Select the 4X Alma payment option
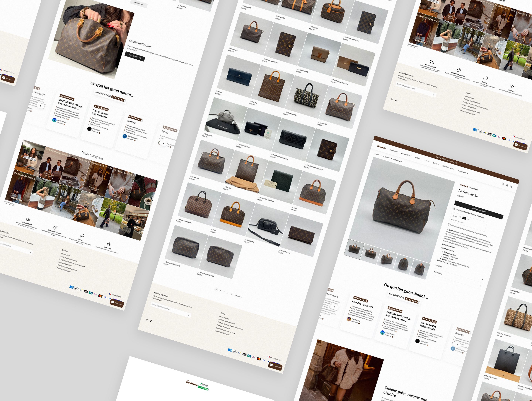Image resolution: width=532 pixels, height=401 pixels. pos(468,219)
